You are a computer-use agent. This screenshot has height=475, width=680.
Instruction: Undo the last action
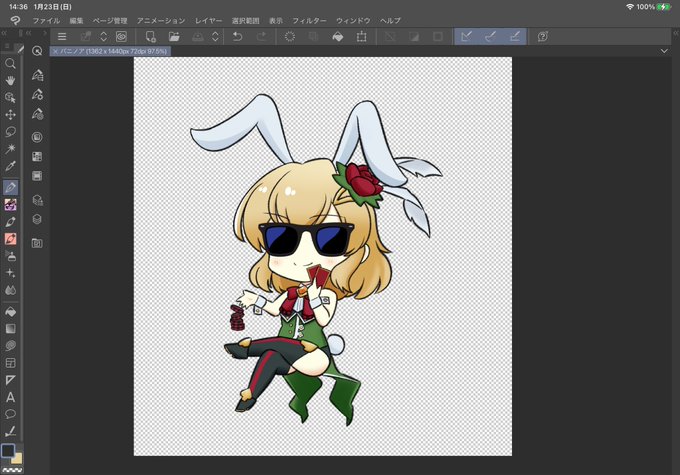click(237, 36)
